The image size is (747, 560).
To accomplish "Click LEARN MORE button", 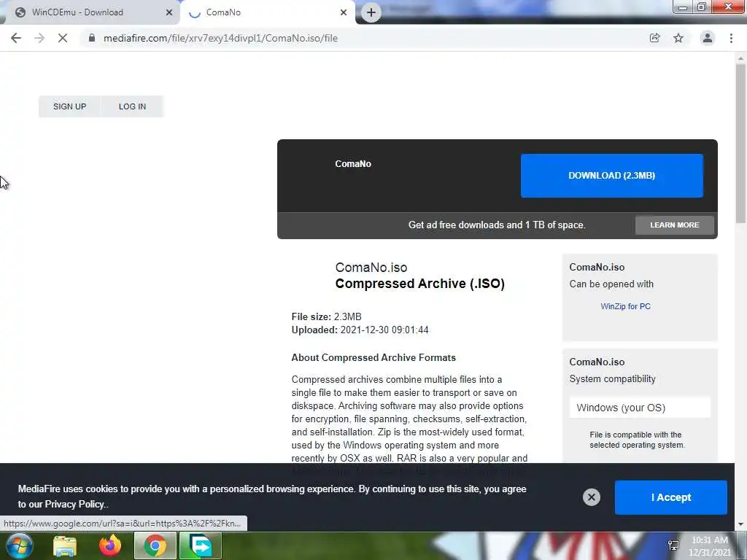I will 675,225.
